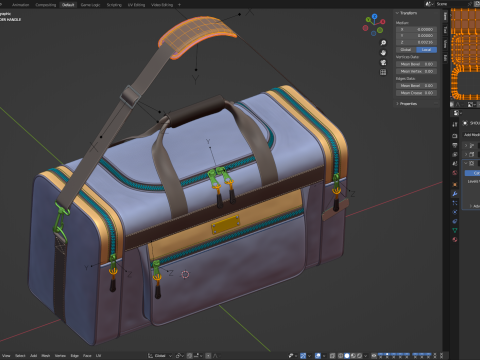Open the Particles properties tab icon
Viewport: 480px width, 360px height.
click(x=455, y=203)
